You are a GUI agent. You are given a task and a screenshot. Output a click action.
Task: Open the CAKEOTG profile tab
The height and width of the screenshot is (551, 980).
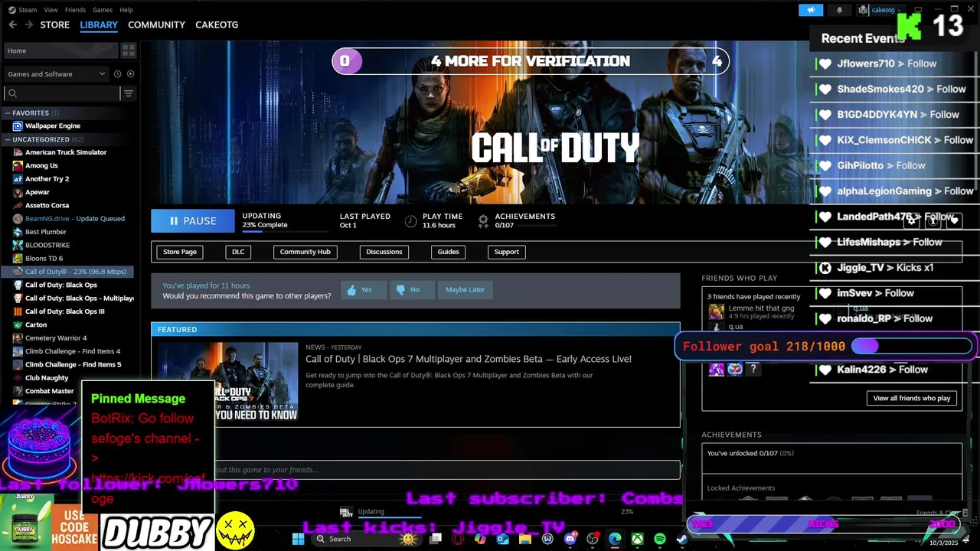click(x=217, y=24)
